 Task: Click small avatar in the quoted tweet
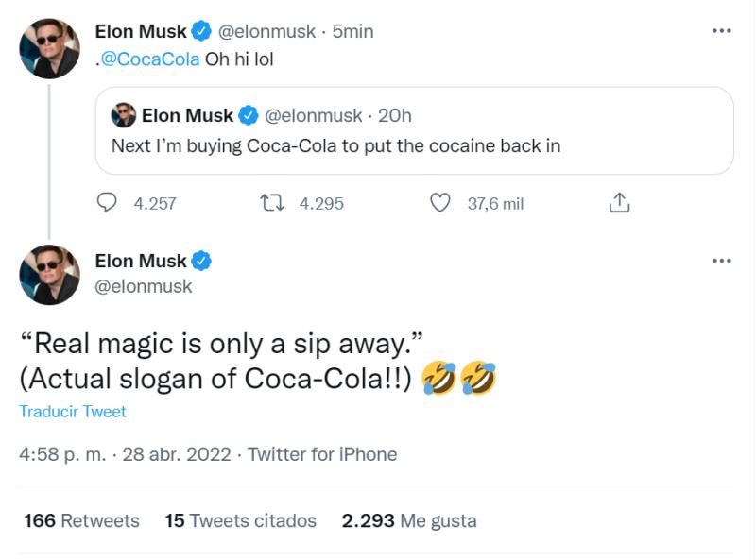pos(124,116)
